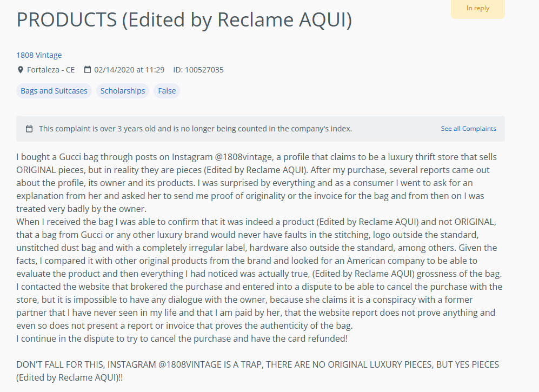This screenshot has width=539, height=392.
Task: Select the False tag
Action: point(167,91)
